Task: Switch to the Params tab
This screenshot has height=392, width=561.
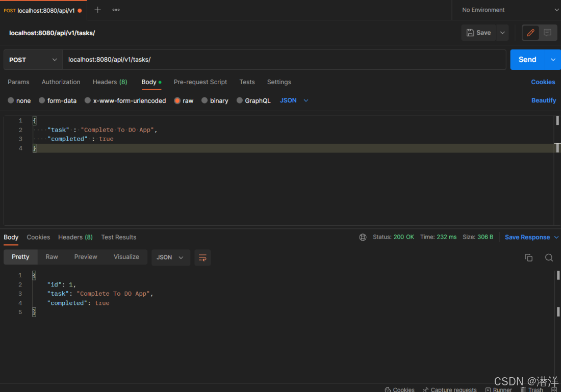Action: point(18,82)
